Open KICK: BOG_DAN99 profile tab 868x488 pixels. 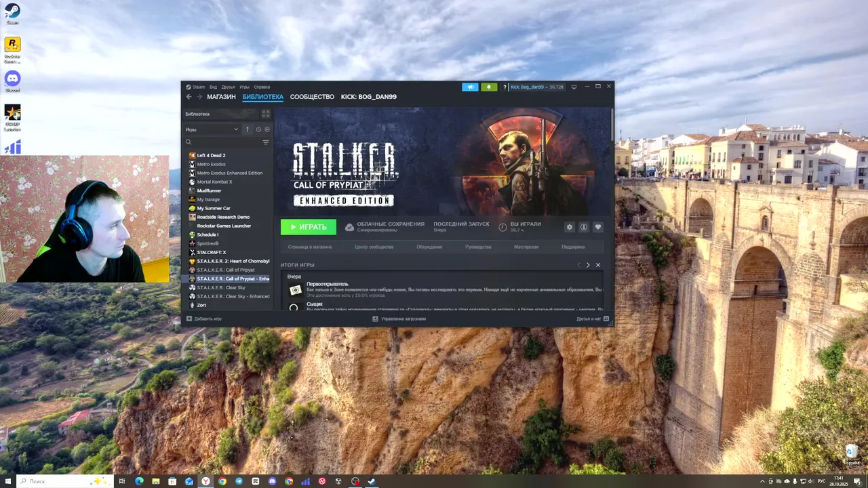point(369,97)
